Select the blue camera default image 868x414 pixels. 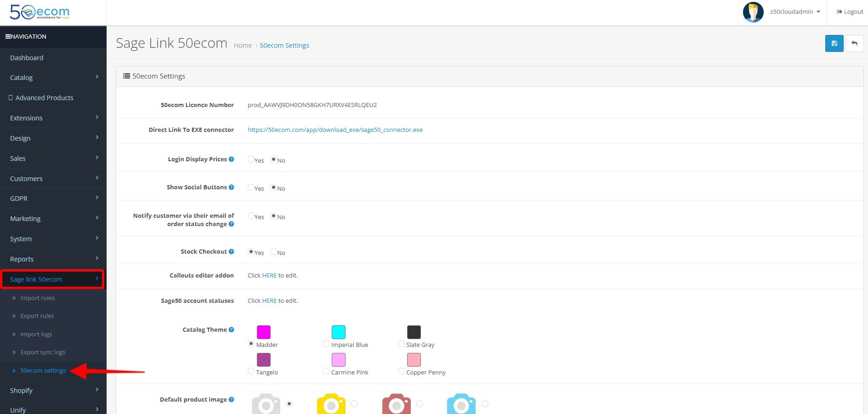click(461, 404)
